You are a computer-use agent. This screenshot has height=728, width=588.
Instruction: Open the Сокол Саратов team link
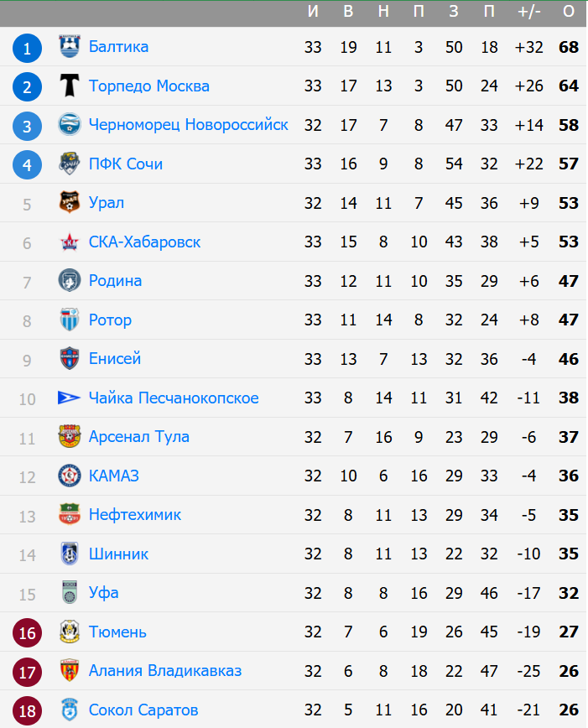(143, 710)
